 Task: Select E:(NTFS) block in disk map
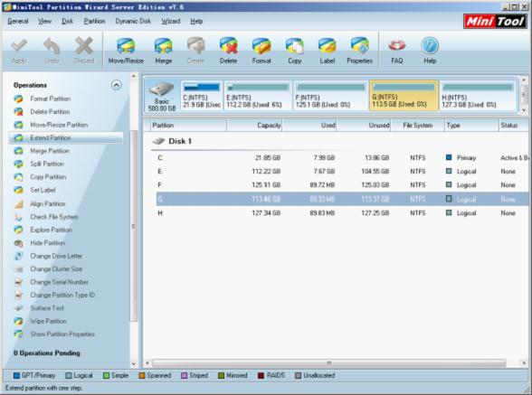tap(258, 95)
